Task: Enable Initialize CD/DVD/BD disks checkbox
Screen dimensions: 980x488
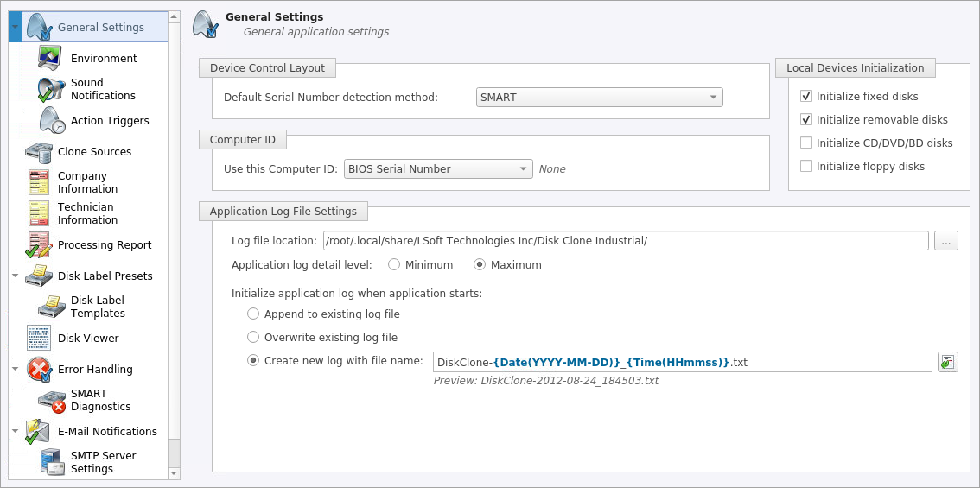Action: [x=805, y=143]
